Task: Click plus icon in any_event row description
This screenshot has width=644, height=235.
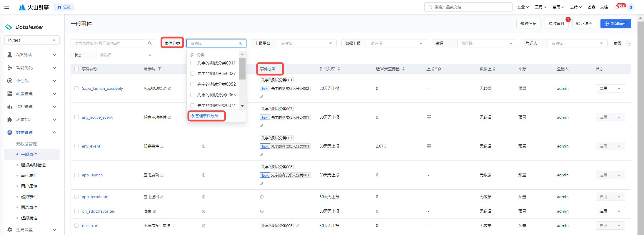Action: pyautogui.click(x=203, y=146)
